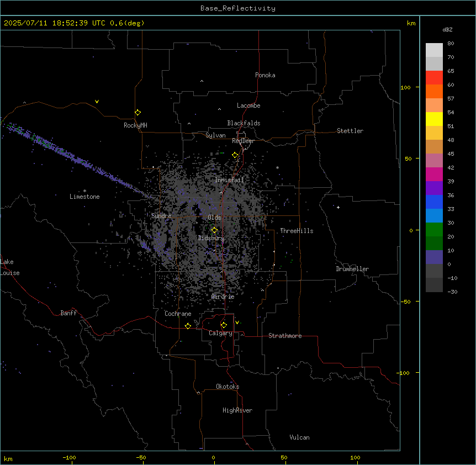Click the Didsbury label
Image resolution: width=476 pixels, height=465 pixels.
(x=211, y=238)
